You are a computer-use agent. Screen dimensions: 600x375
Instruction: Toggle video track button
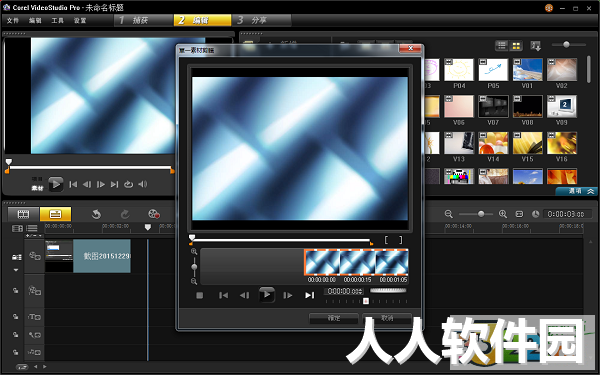pos(35,256)
